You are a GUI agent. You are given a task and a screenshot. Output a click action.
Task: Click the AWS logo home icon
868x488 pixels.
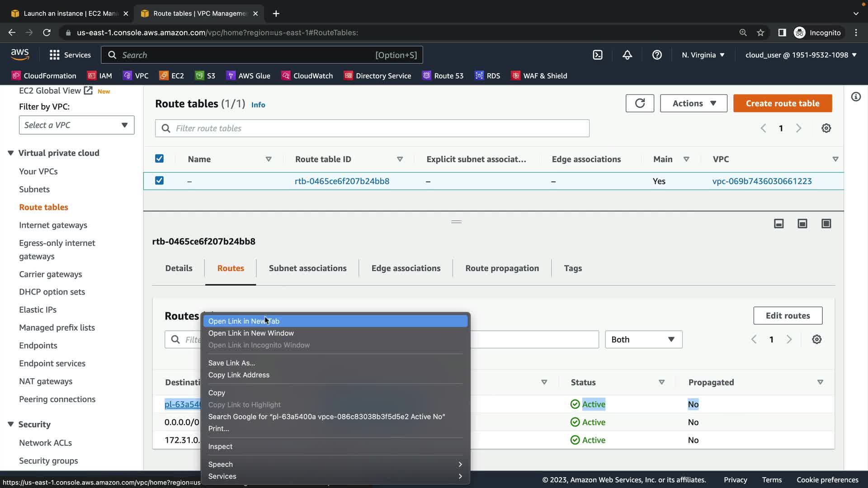[x=20, y=55]
